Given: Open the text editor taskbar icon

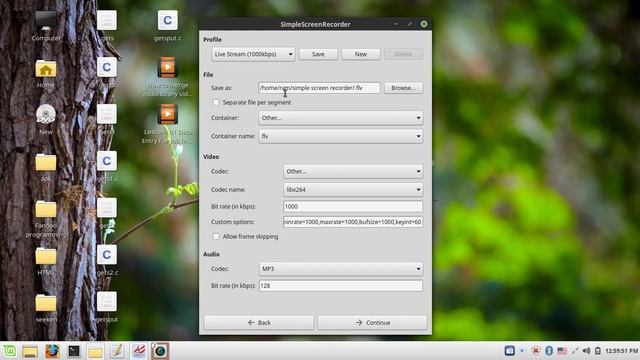Looking at the screenshot, I should pyautogui.click(x=117, y=351).
